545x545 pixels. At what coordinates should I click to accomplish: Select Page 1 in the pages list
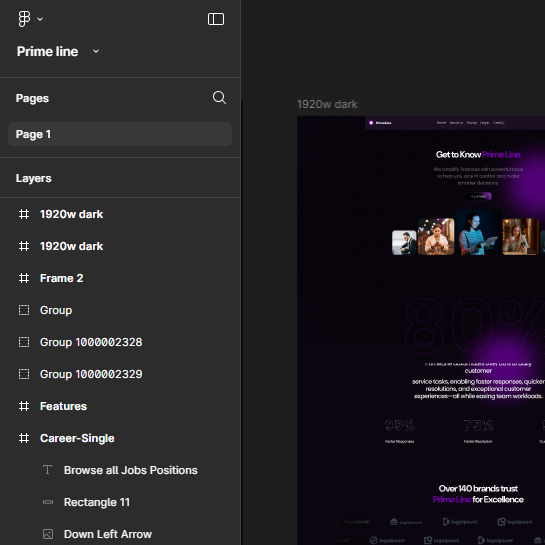coord(120,134)
